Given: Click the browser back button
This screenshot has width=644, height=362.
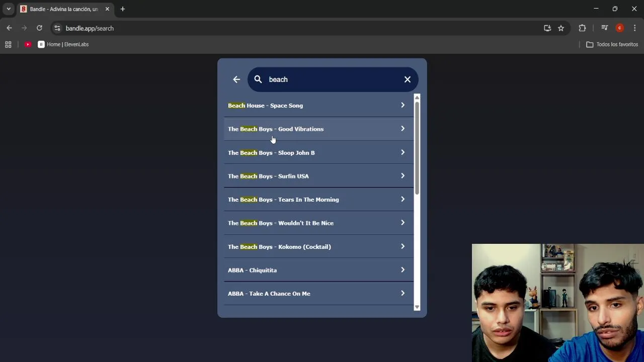Looking at the screenshot, I should [x=9, y=28].
